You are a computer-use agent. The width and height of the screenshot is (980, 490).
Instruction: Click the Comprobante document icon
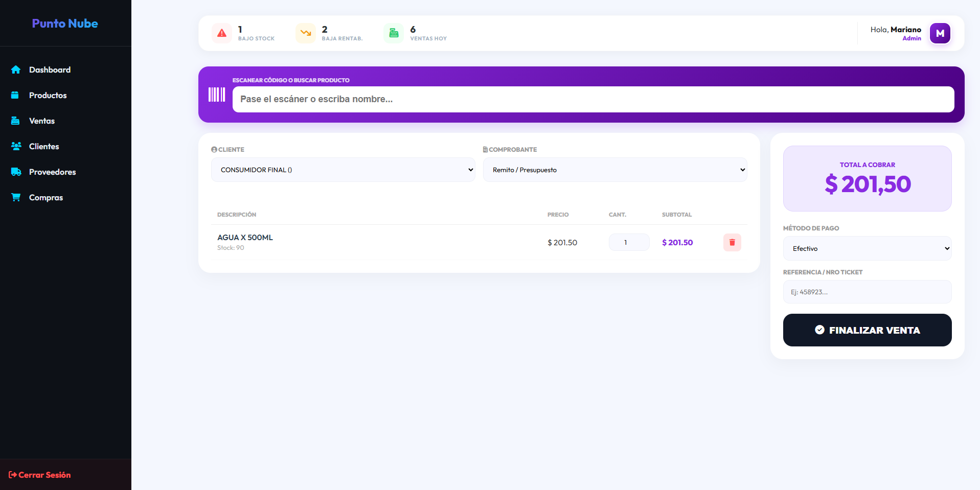[485, 150]
